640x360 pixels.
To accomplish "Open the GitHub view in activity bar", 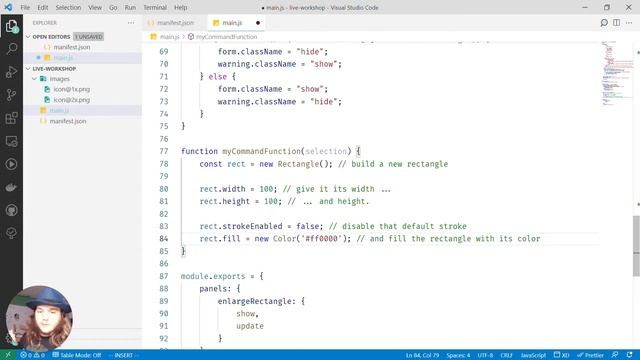I will 11,210.
